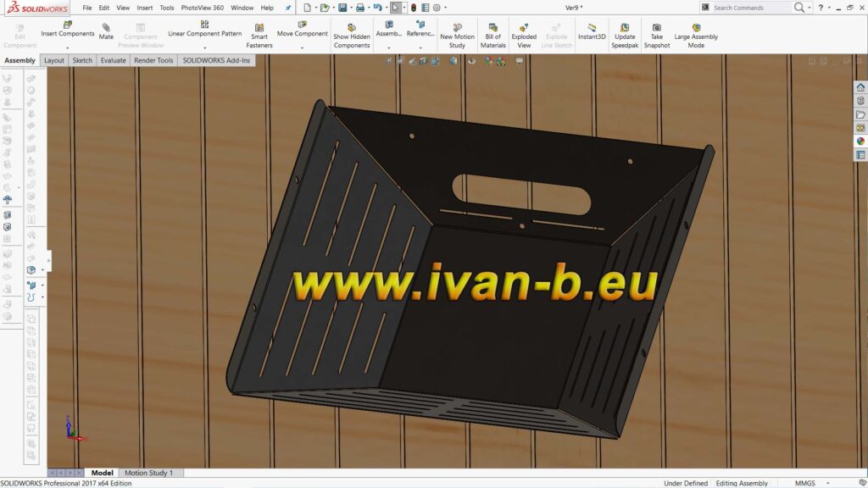Switch to the Sketch tab

click(x=82, y=60)
